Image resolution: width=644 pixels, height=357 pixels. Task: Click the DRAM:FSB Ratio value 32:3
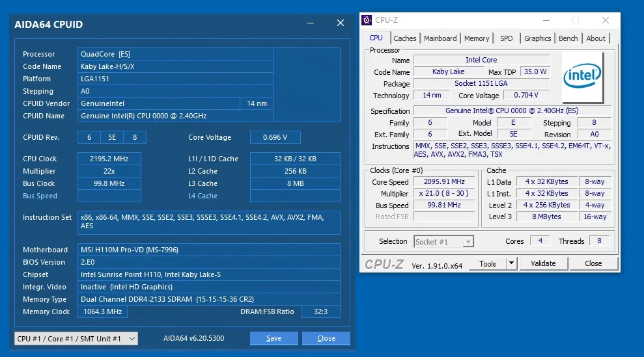point(321,312)
